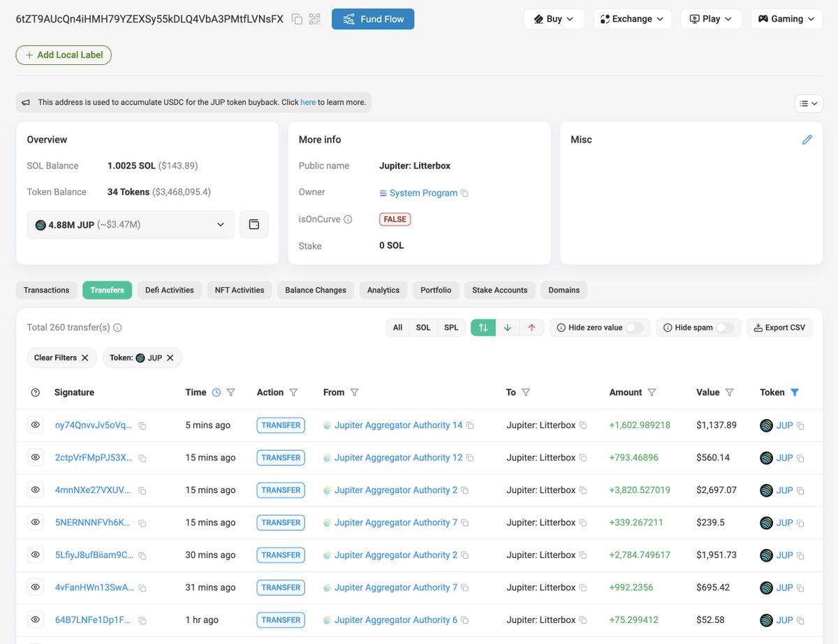
Task: Toggle eye icon for 4mnNXe27VXUV row
Action: (x=36, y=490)
